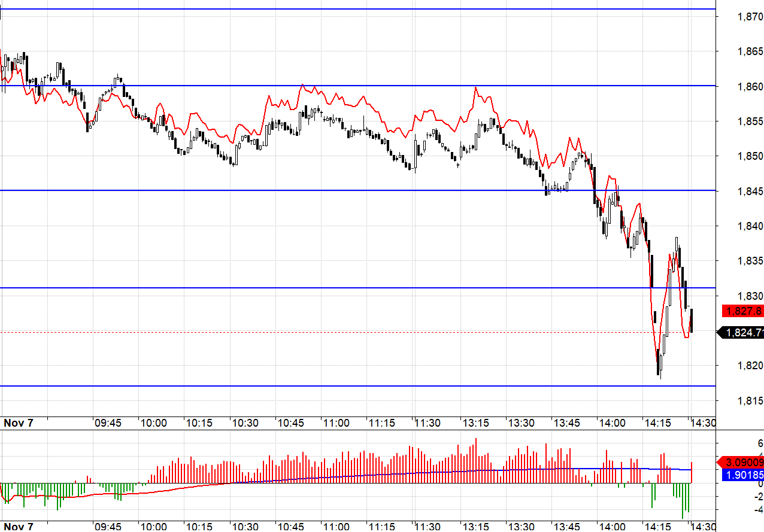Click Nov 7 label on bottom indicator axis
This screenshot has height=532, width=764.
[19, 527]
